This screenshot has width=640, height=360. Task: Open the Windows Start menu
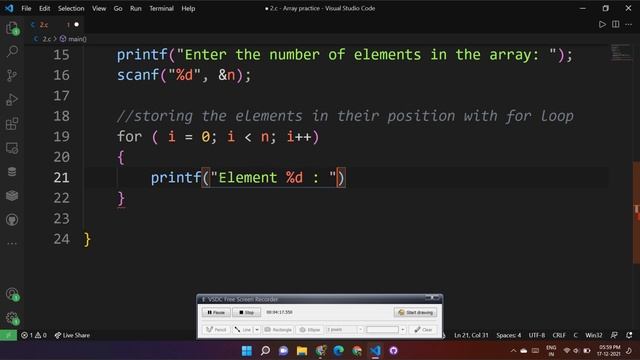point(247,351)
